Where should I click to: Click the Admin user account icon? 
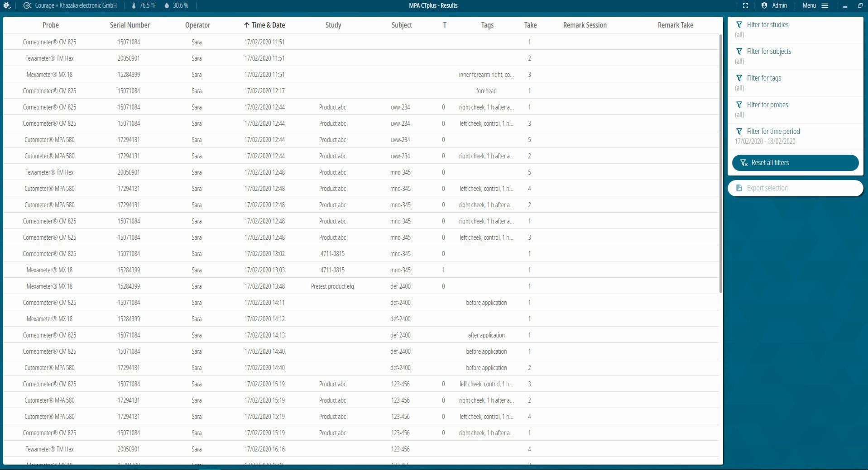[x=764, y=5]
